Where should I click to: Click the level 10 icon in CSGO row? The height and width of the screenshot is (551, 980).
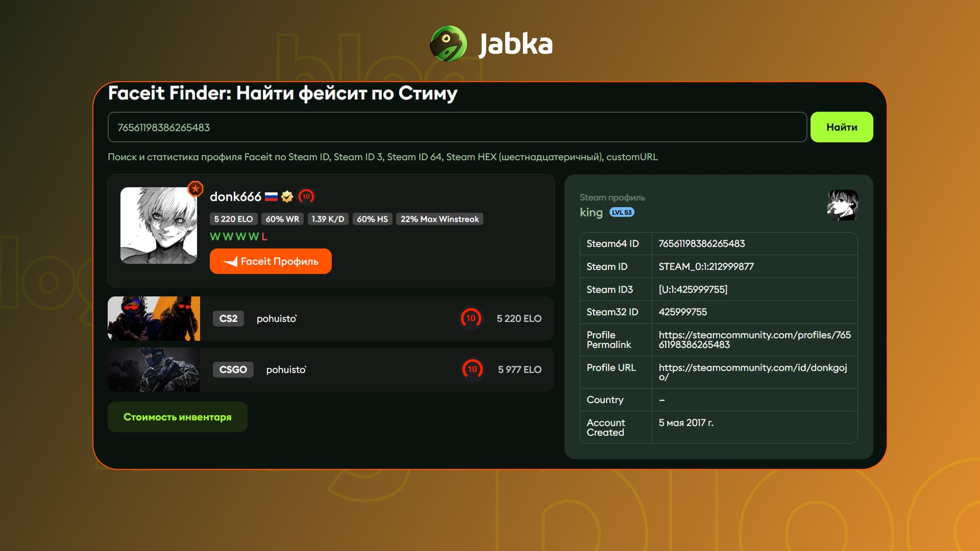tap(472, 369)
